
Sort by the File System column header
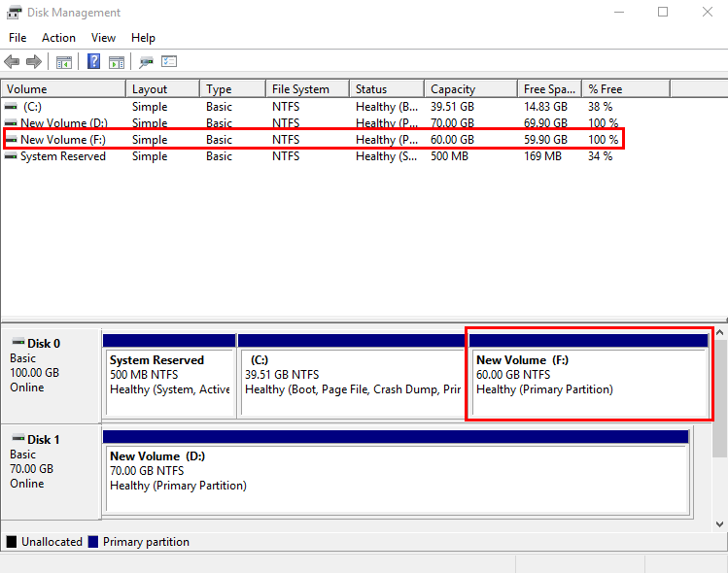[x=308, y=89]
